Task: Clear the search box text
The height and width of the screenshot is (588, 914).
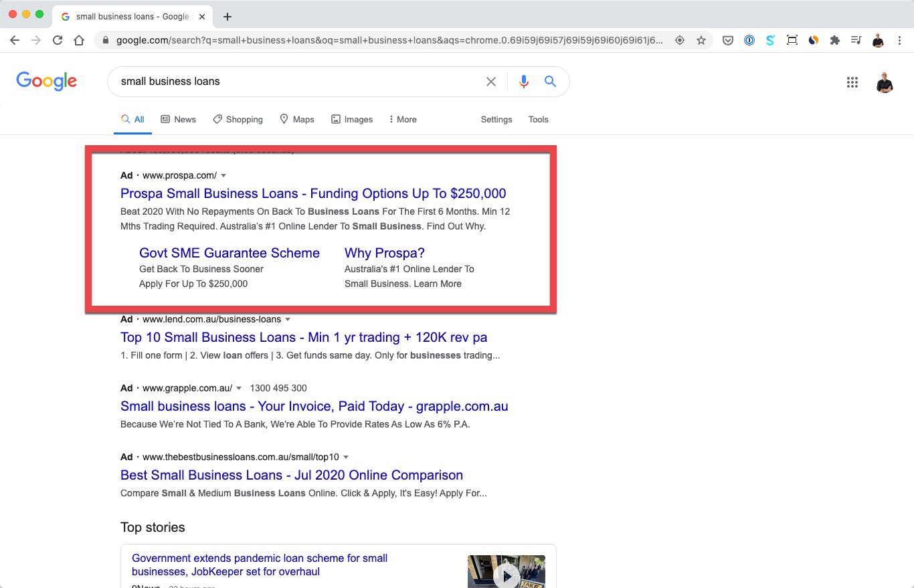Action: coord(491,82)
